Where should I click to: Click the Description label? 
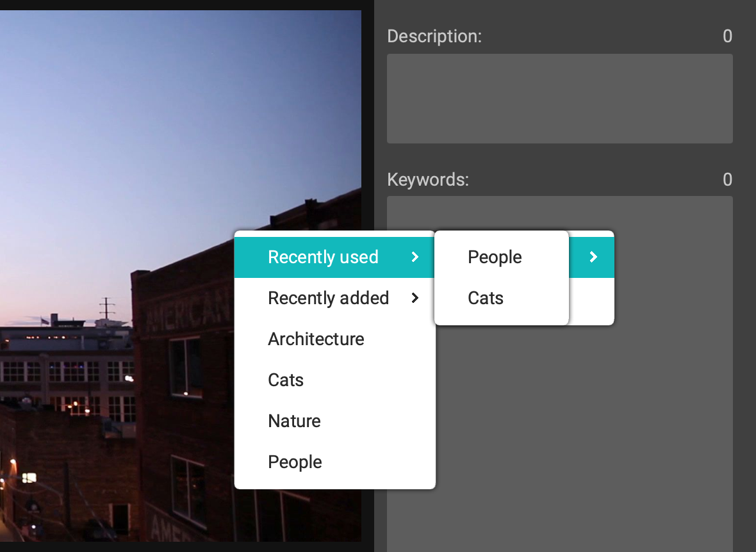434,37
